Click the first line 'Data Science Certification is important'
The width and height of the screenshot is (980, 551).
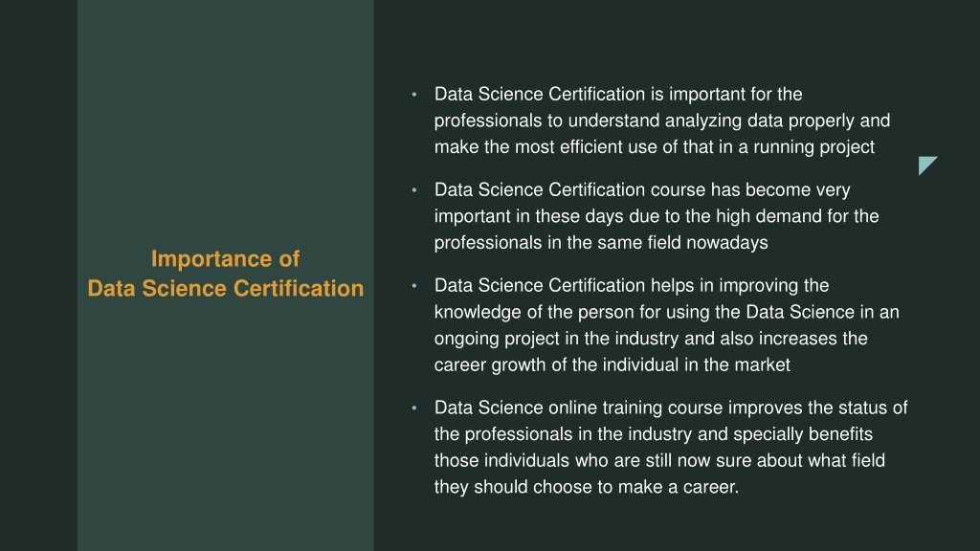tap(618, 95)
